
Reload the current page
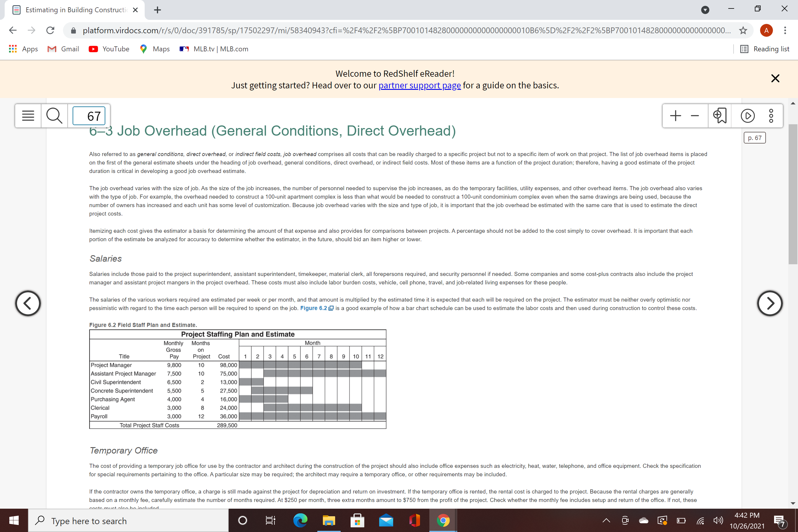[x=50, y=30]
